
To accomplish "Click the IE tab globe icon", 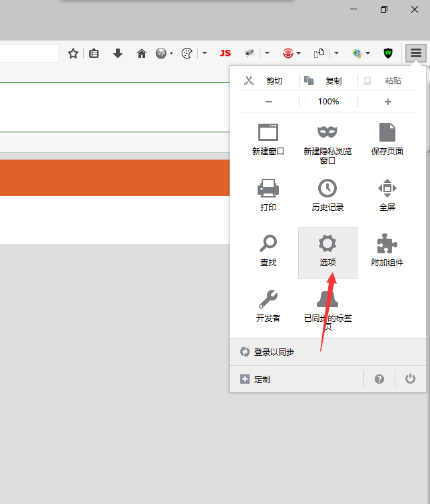I will click(x=357, y=53).
